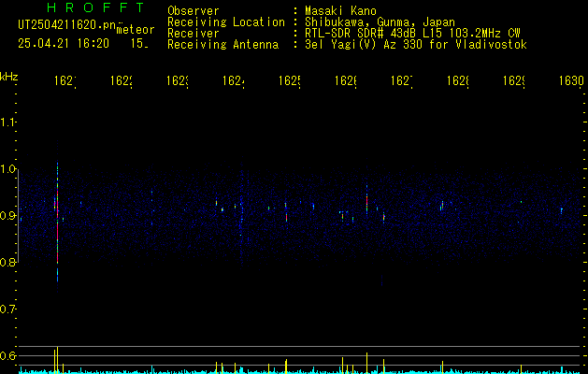
Task: Select the file name UT2504211620.pn
Action: 66,24
